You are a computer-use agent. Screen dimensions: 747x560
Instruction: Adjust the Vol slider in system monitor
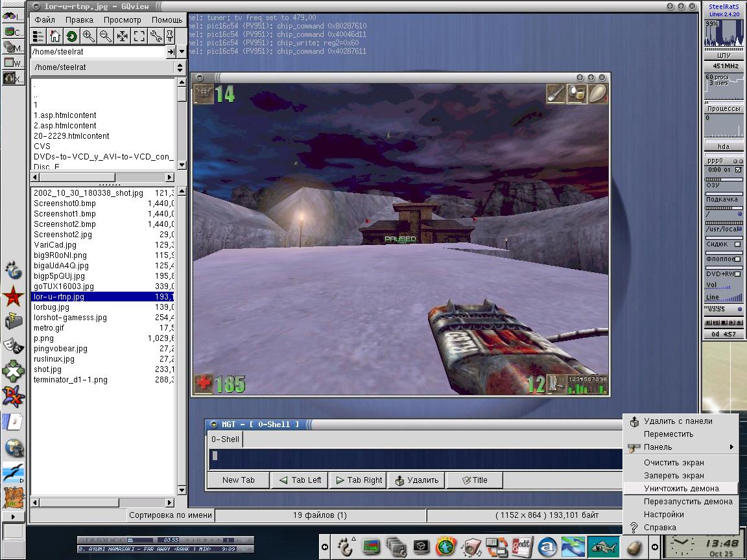[718, 286]
